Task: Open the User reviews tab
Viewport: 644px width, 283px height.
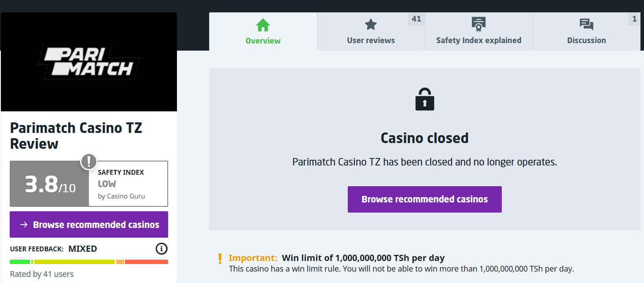Action: (x=371, y=40)
